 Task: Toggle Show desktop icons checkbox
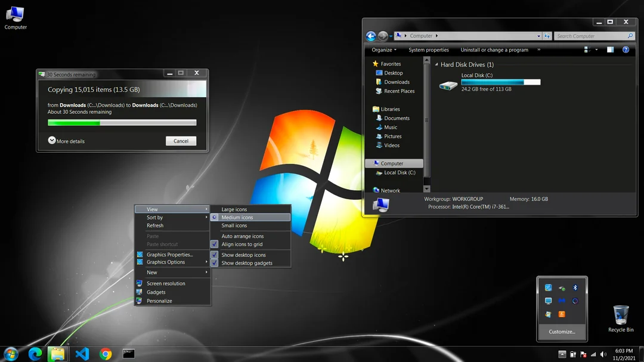pos(215,255)
